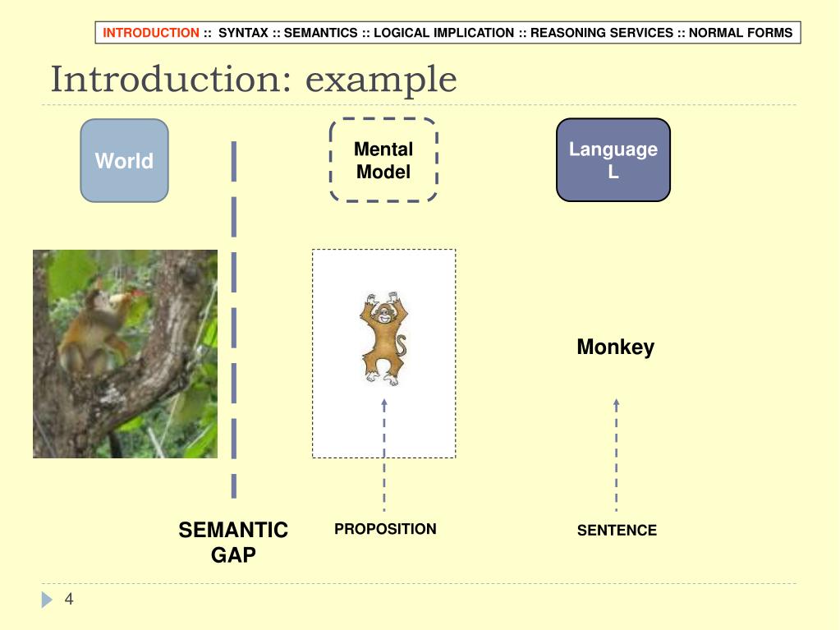Click the blue triangle bullet beside page number

[x=47, y=600]
